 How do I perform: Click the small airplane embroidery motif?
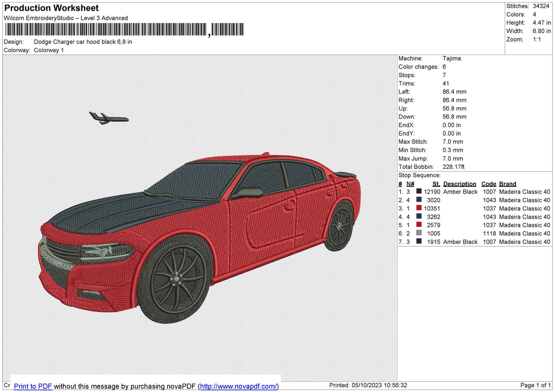click(109, 118)
